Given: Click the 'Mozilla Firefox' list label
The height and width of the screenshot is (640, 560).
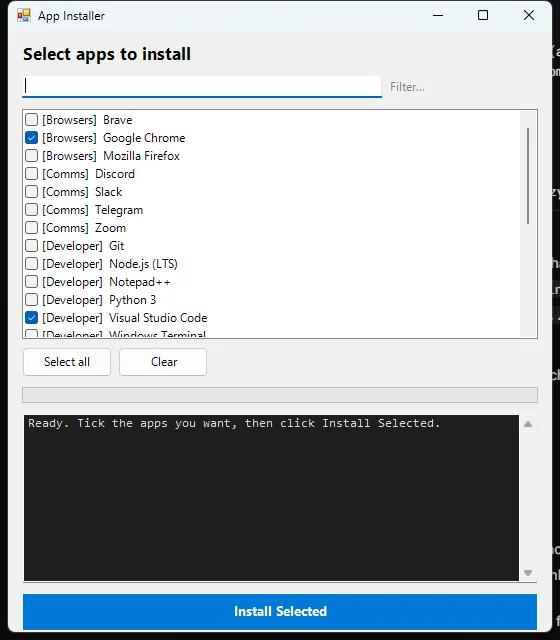Looking at the screenshot, I should [x=141, y=156].
